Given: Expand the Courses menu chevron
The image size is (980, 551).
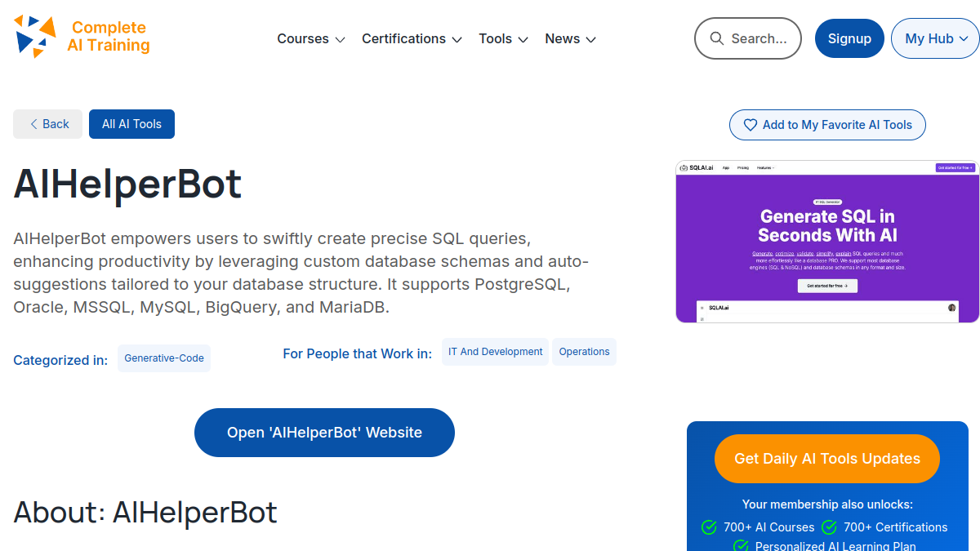Looking at the screenshot, I should [340, 39].
